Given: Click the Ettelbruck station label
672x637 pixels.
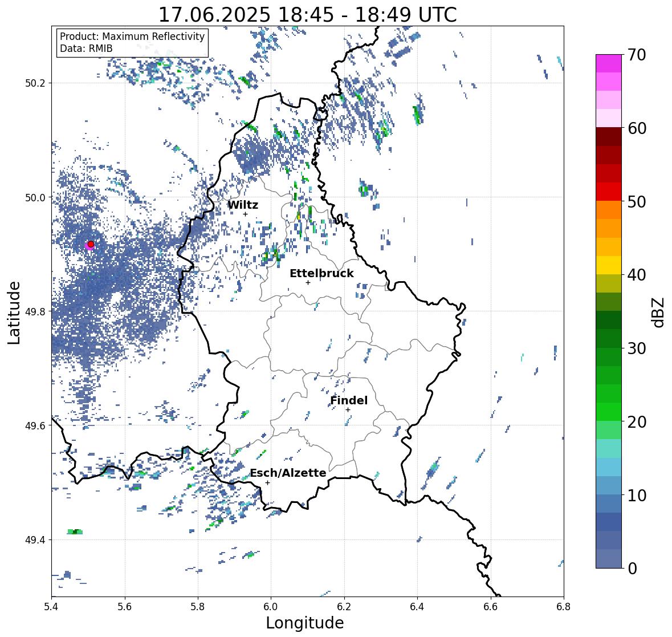Looking at the screenshot, I should (x=321, y=274).
